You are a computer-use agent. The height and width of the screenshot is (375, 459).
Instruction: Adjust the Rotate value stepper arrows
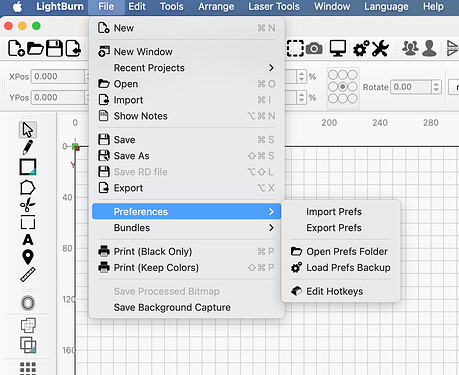(436, 87)
